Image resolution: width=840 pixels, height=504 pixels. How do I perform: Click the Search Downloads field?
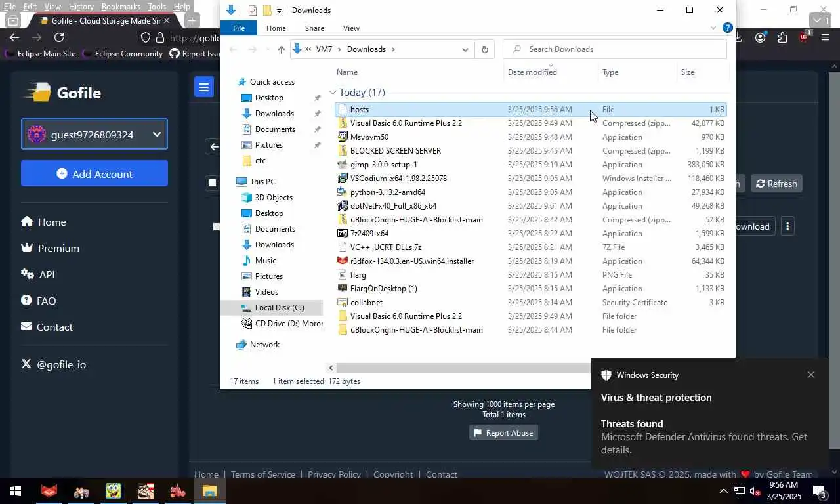(615, 49)
